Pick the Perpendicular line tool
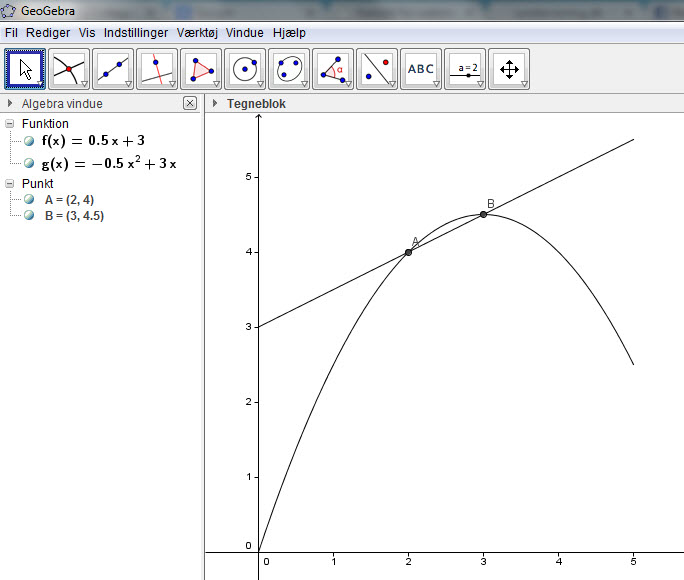 click(x=158, y=69)
